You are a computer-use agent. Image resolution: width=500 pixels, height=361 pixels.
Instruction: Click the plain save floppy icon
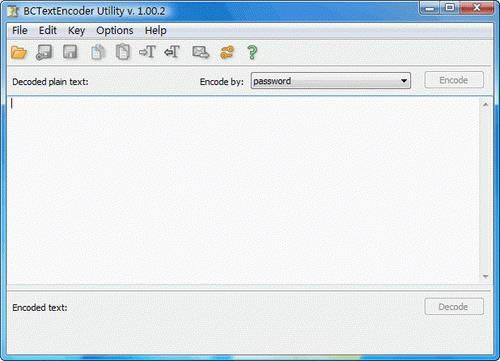(x=70, y=52)
